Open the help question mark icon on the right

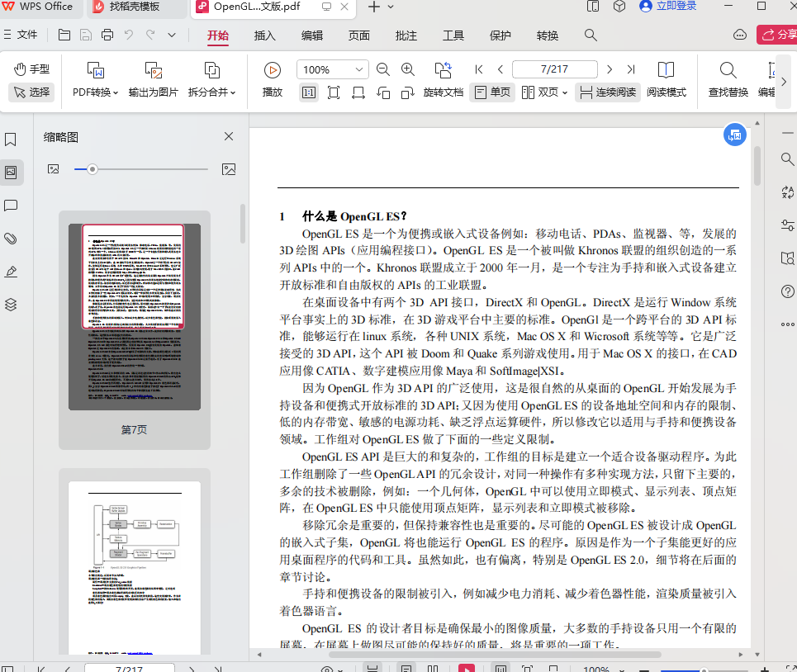pyautogui.click(x=787, y=291)
